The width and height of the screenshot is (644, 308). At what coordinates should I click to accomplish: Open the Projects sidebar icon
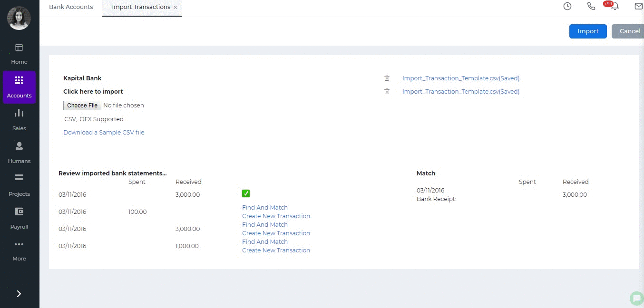point(19,178)
